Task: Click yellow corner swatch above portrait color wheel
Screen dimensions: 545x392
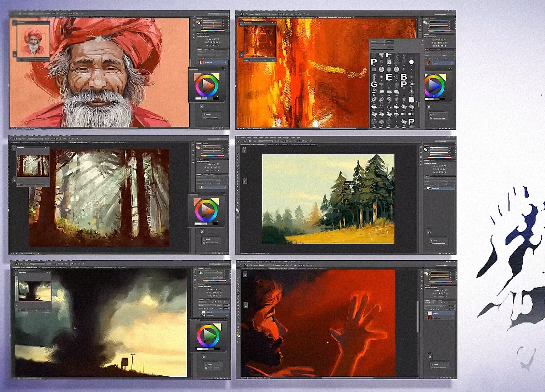Action: (x=217, y=75)
